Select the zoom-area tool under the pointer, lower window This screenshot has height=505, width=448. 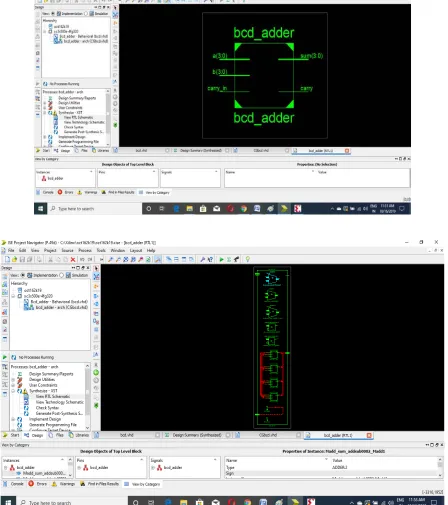point(96,276)
